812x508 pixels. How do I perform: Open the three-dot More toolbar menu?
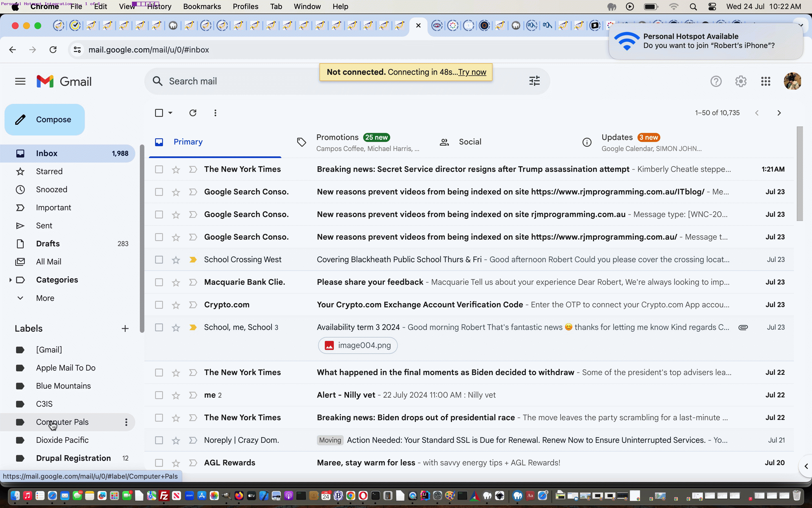215,113
